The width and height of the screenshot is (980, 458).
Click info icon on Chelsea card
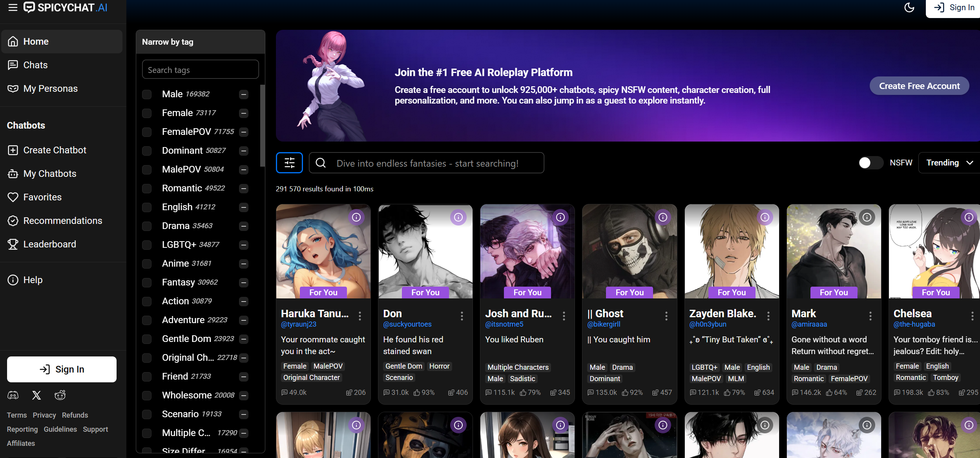[x=969, y=217]
